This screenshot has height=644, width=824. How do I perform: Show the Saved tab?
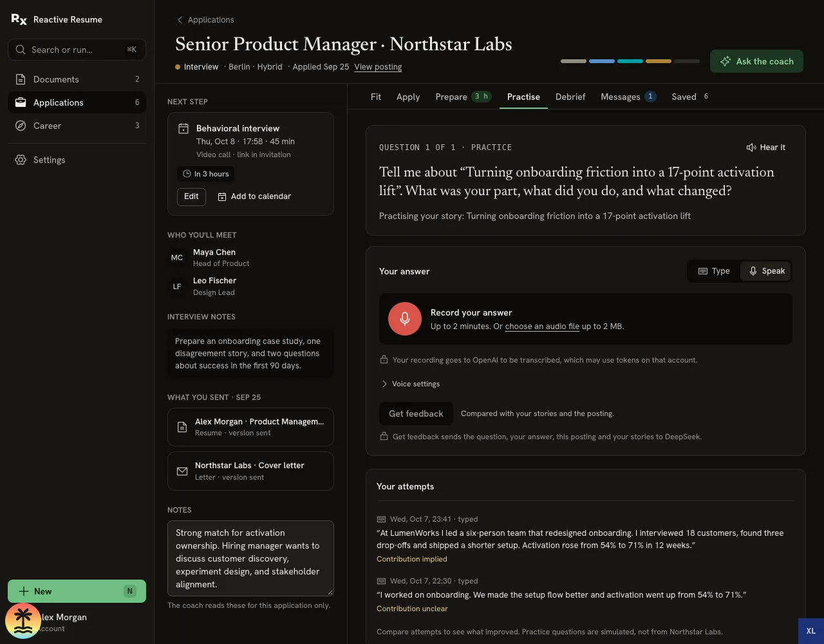click(x=691, y=97)
